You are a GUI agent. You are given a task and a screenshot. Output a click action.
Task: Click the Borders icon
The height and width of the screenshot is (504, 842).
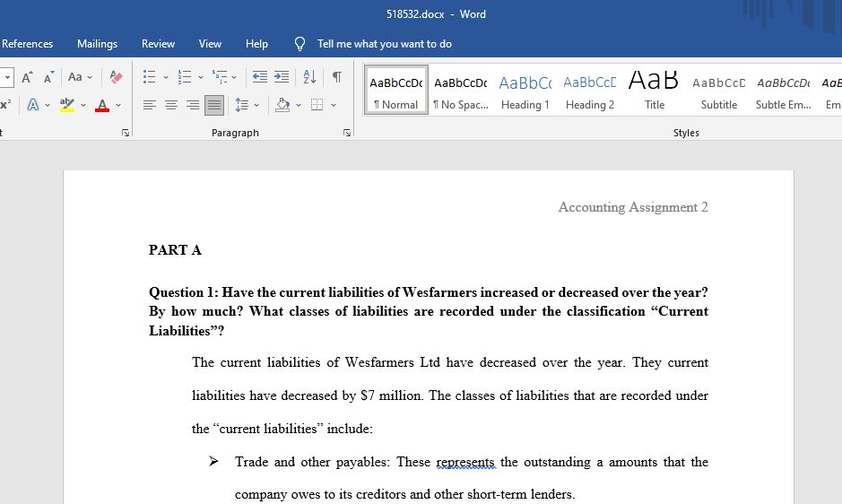(x=317, y=105)
